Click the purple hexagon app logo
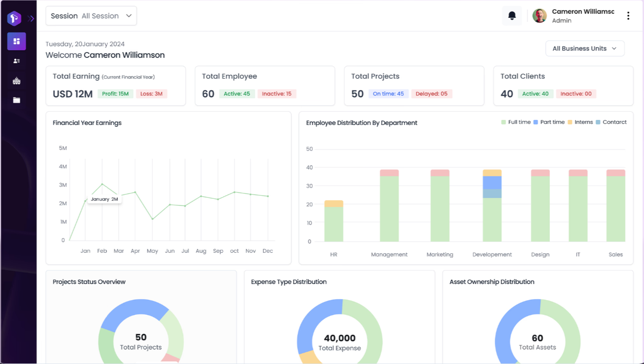 tap(14, 18)
